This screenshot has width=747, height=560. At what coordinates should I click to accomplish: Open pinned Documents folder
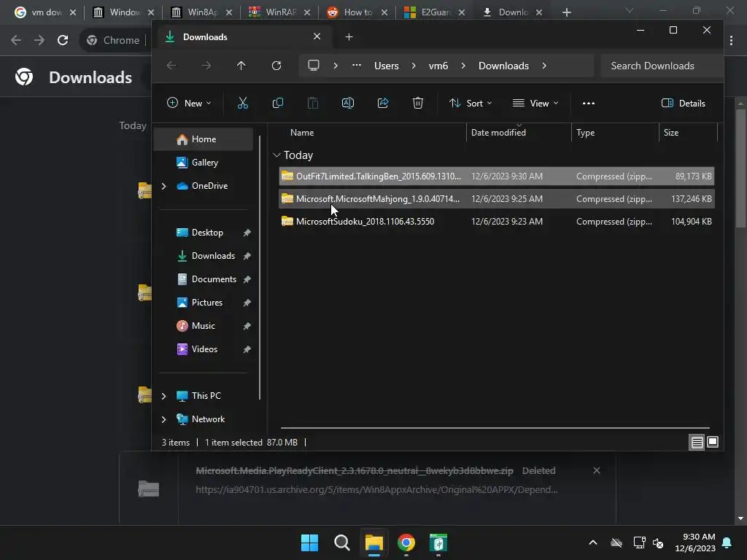coord(203,279)
